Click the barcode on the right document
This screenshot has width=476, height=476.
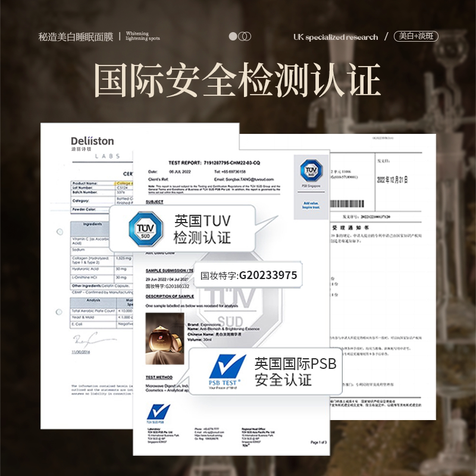[x=347, y=203]
